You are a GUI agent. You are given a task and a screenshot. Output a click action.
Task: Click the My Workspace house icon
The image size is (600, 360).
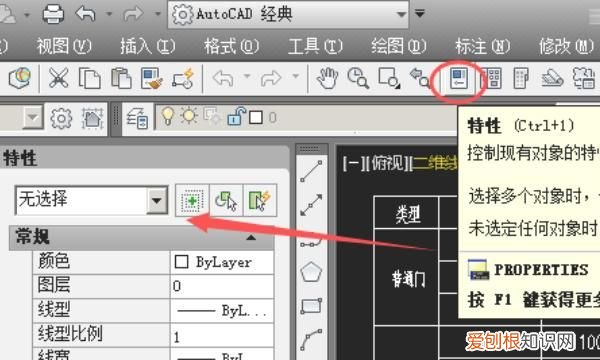(93, 118)
